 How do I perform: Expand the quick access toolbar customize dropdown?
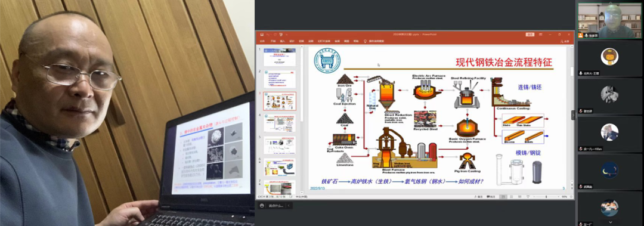coord(287,35)
